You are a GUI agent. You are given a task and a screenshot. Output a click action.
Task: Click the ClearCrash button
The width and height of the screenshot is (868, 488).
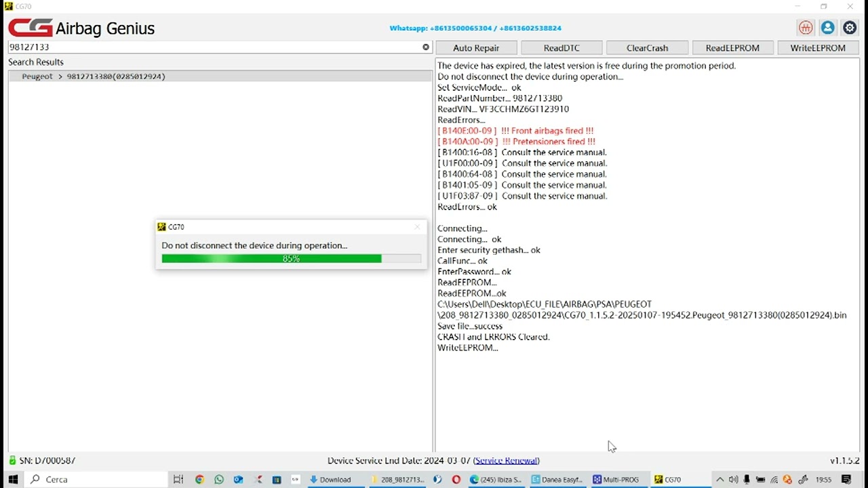click(647, 48)
